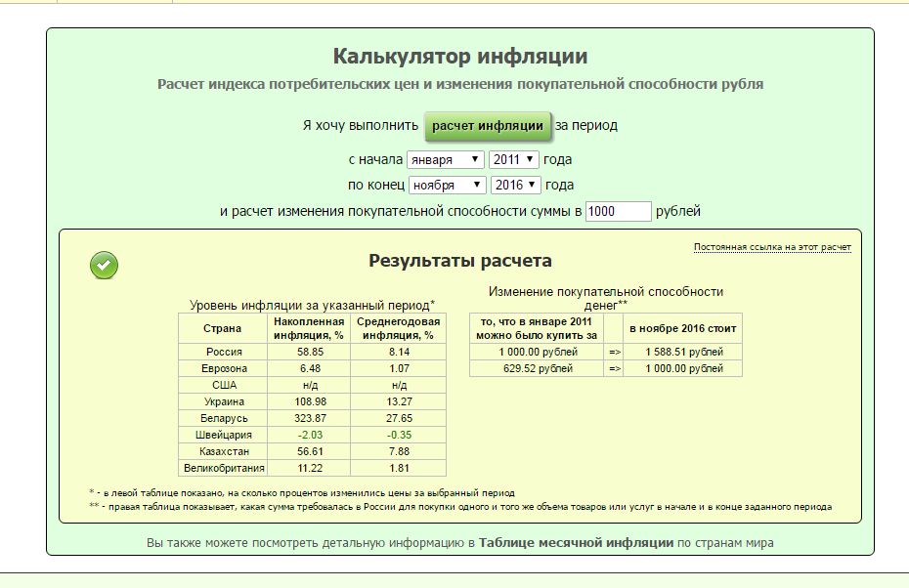Open the end month dropdown showing "ноября"
Screen dimensions: 909x588
click(447, 185)
